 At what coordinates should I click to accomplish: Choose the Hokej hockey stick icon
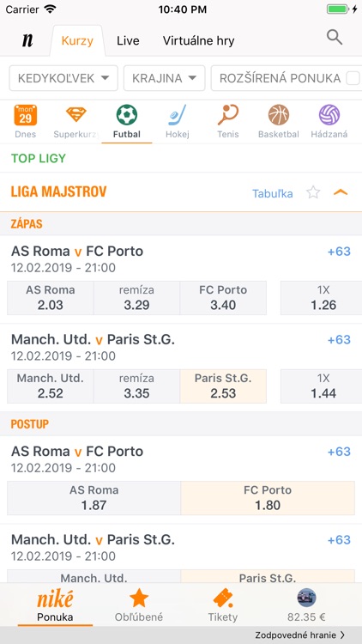pyautogui.click(x=178, y=115)
